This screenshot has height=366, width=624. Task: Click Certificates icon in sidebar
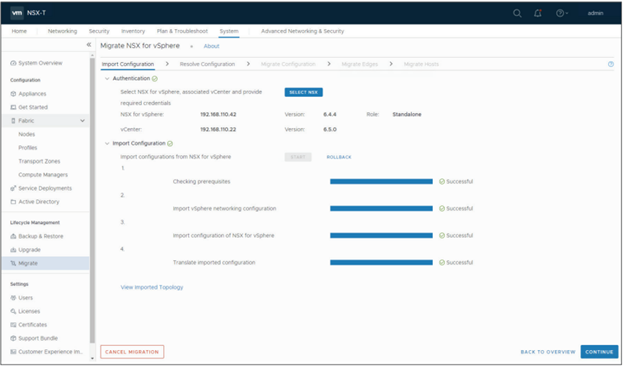tap(13, 325)
